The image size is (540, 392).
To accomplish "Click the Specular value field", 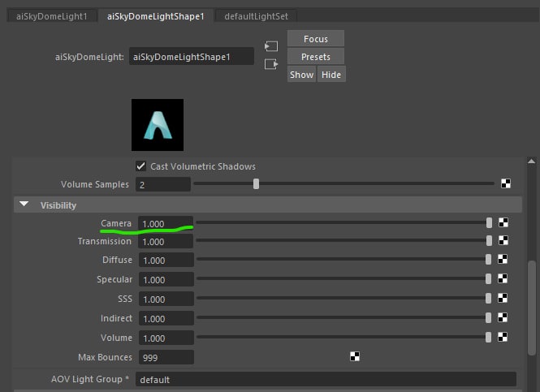I will [166, 279].
